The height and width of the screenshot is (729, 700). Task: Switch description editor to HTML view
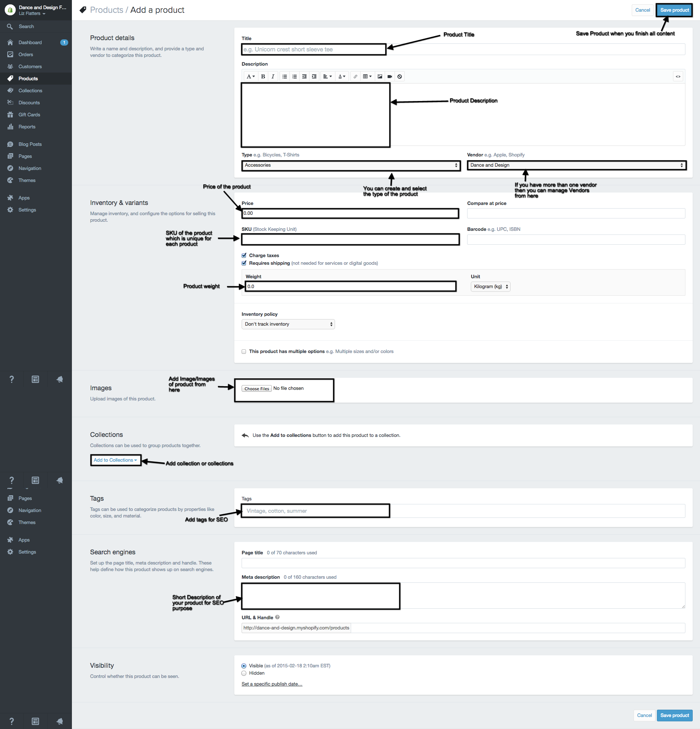click(678, 77)
